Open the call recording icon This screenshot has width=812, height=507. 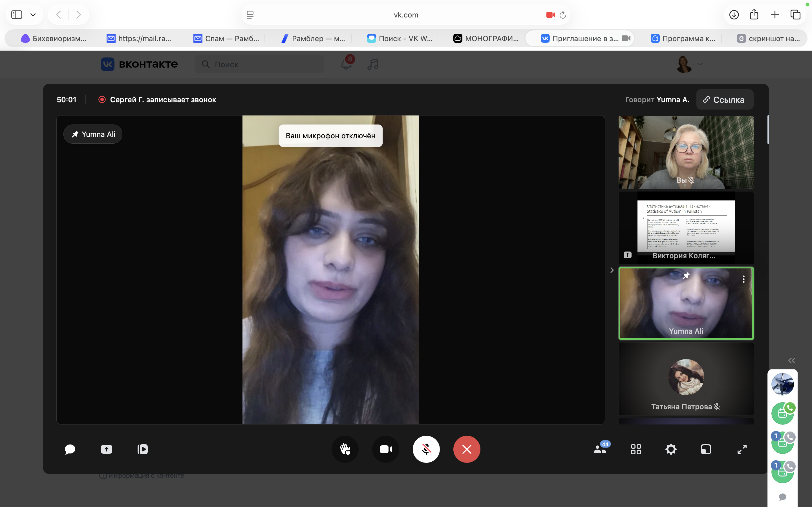tap(143, 449)
